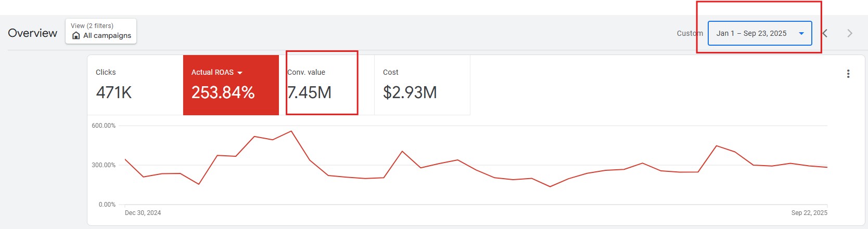868x229 pixels.
Task: Click the Custom date label
Action: click(x=690, y=33)
